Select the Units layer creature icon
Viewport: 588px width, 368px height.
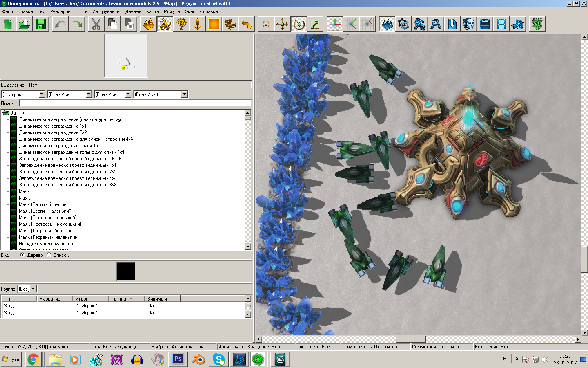tap(165, 24)
